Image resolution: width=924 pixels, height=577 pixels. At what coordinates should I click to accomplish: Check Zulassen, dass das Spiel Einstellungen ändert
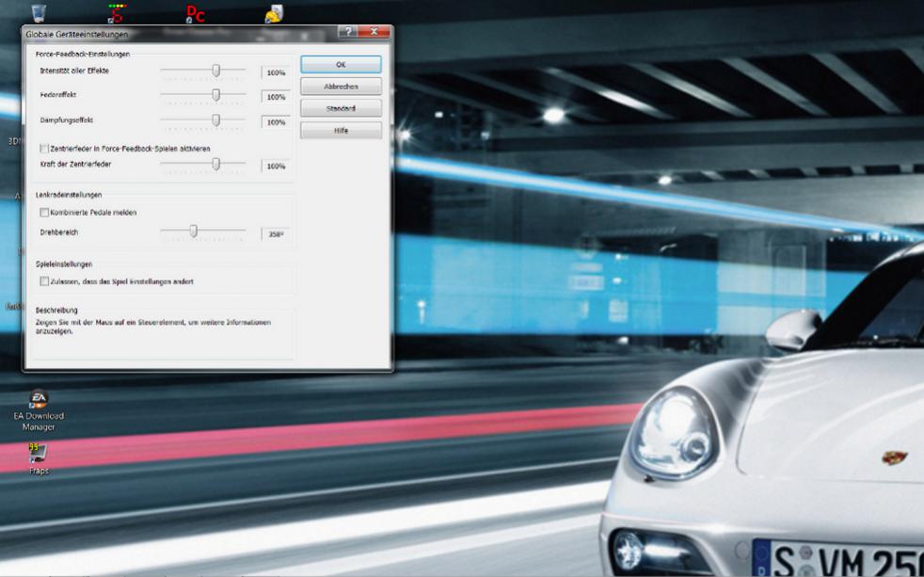[x=44, y=281]
